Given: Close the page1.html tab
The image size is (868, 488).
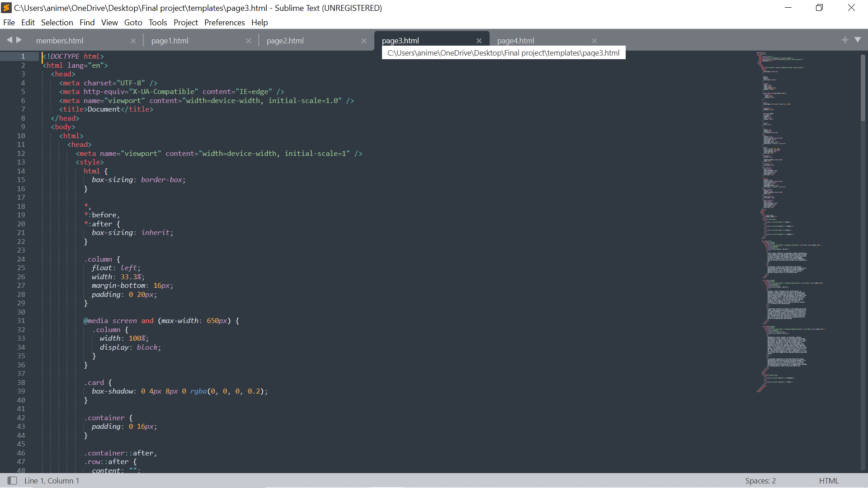Looking at the screenshot, I should pos(248,41).
